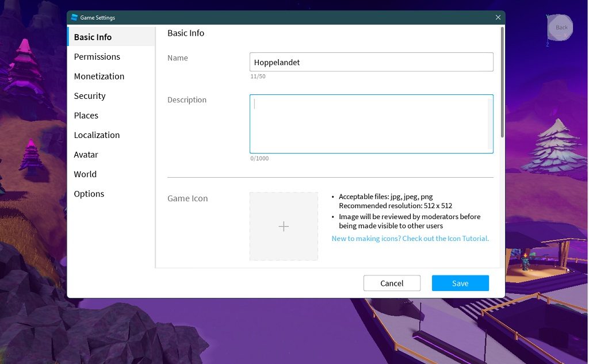The height and width of the screenshot is (364, 589).
Task: Click the Game Settings vertical scrollbar
Action: (502, 83)
